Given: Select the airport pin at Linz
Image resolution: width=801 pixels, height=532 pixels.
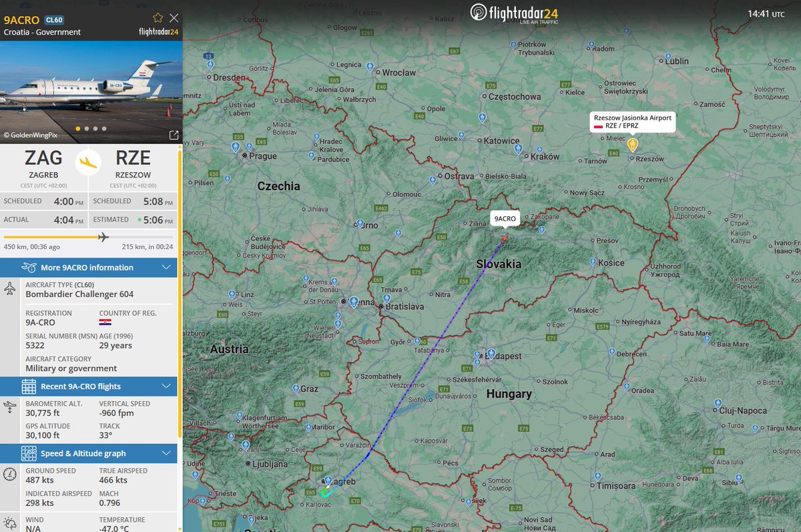Looking at the screenshot, I should [231, 294].
